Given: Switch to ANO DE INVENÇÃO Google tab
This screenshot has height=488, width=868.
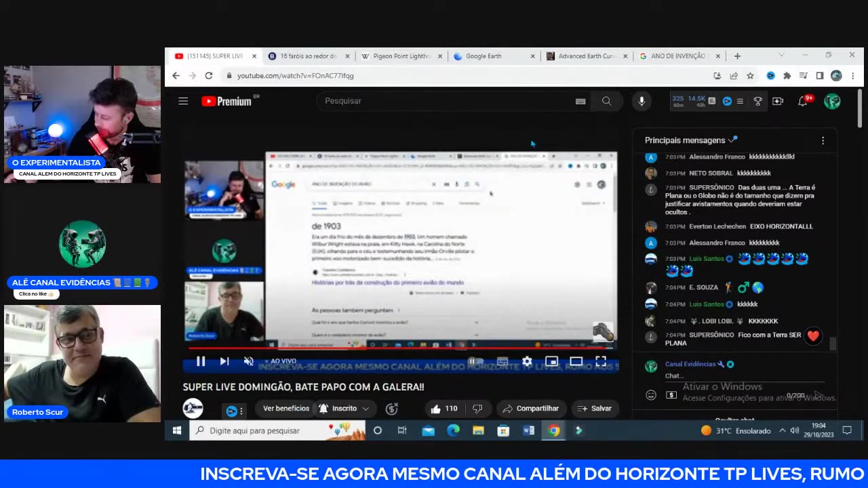Looking at the screenshot, I should pos(680,56).
